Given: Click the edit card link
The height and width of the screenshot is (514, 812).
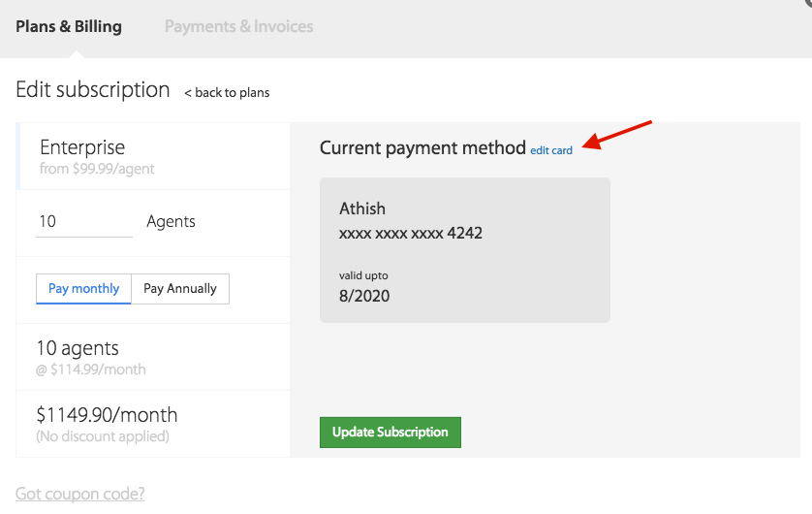Looking at the screenshot, I should click(x=551, y=150).
